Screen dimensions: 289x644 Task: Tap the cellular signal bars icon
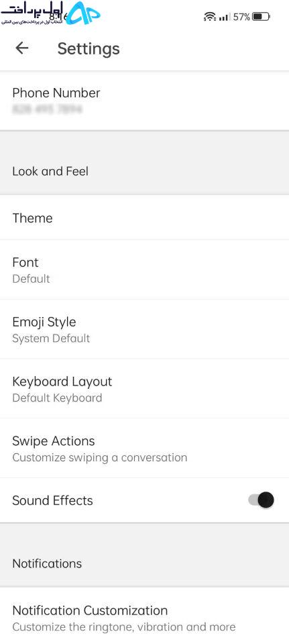point(224,17)
